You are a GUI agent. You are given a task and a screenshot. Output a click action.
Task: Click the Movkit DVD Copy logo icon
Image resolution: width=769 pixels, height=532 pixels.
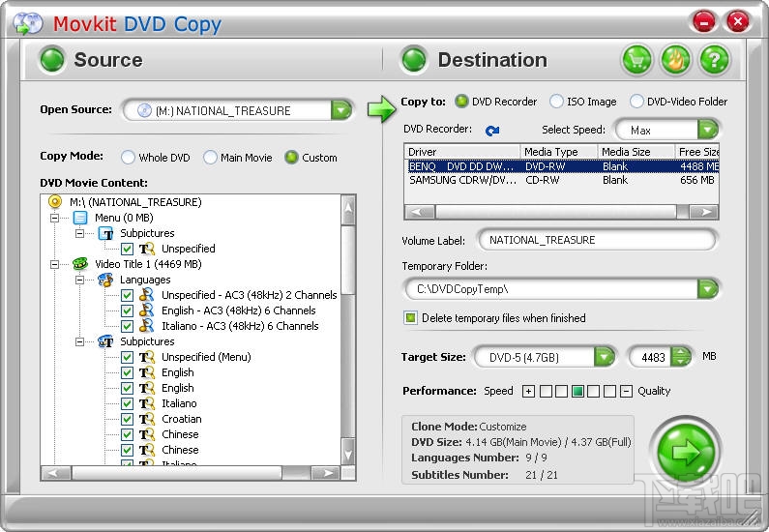click(x=27, y=23)
